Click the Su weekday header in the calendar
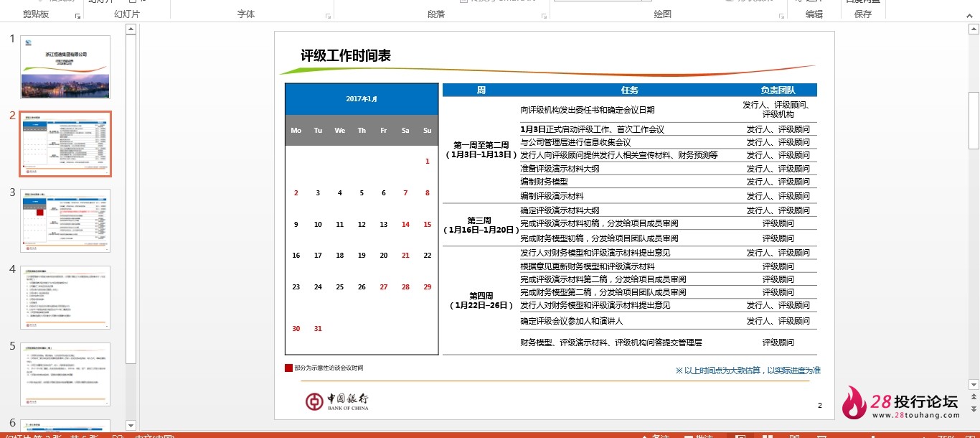This screenshot has width=980, height=438. point(428,131)
